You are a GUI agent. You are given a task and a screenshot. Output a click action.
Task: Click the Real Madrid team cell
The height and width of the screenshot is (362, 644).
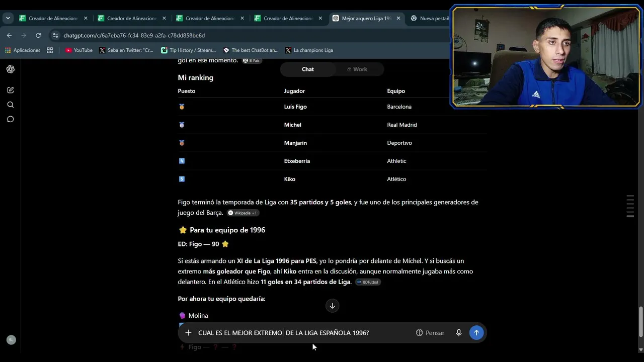(402, 125)
